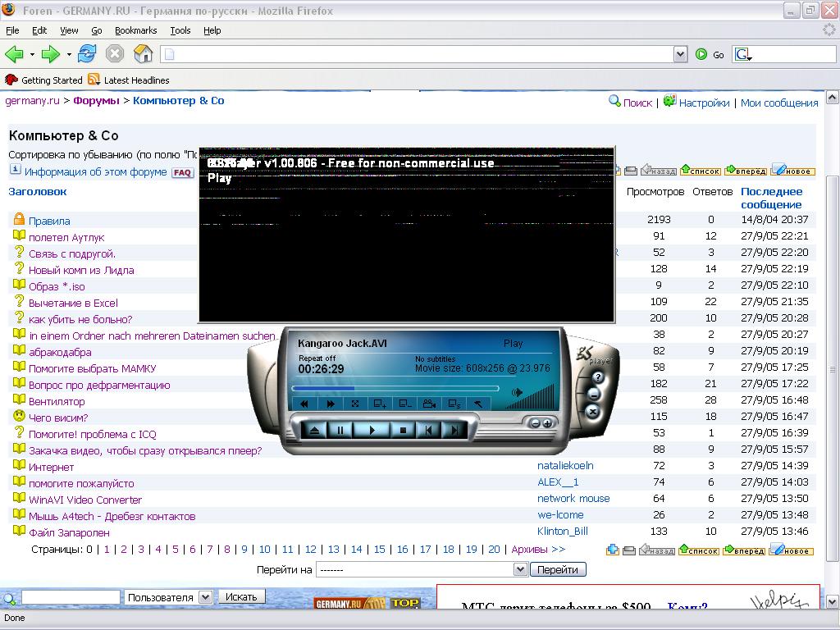Click the small minus button on BS Player
The height and width of the screenshot is (630, 840).
click(x=535, y=423)
